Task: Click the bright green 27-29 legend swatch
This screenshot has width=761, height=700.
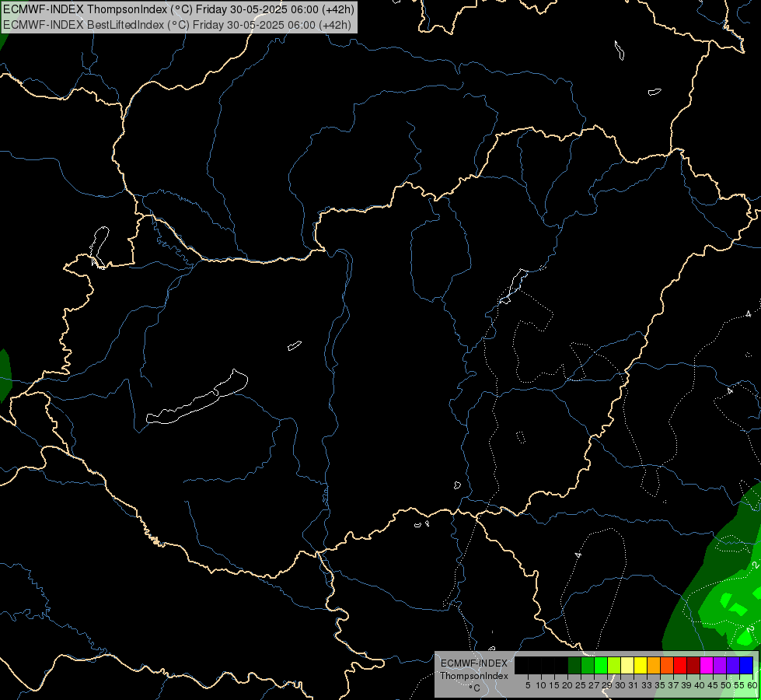Action: [x=601, y=665]
